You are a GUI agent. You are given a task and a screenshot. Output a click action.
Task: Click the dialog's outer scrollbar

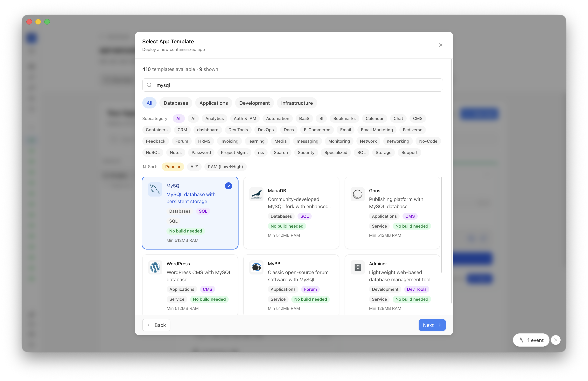(451, 181)
